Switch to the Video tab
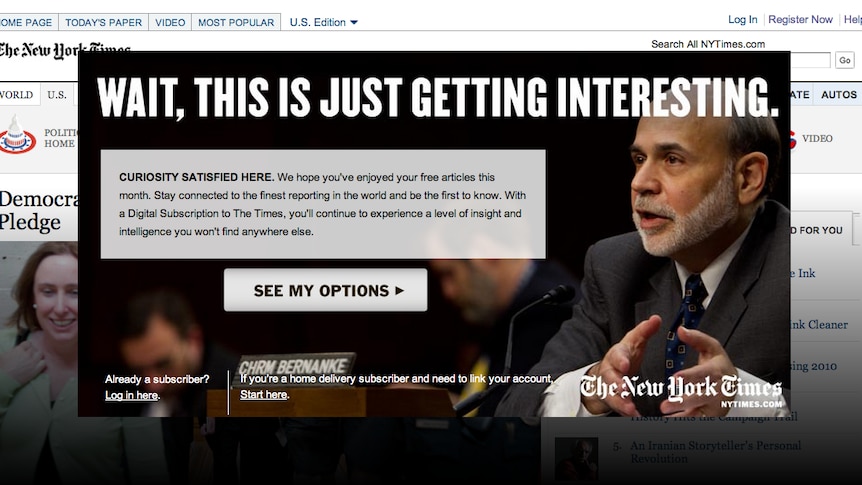This screenshot has height=485, width=862. pyautogui.click(x=170, y=23)
